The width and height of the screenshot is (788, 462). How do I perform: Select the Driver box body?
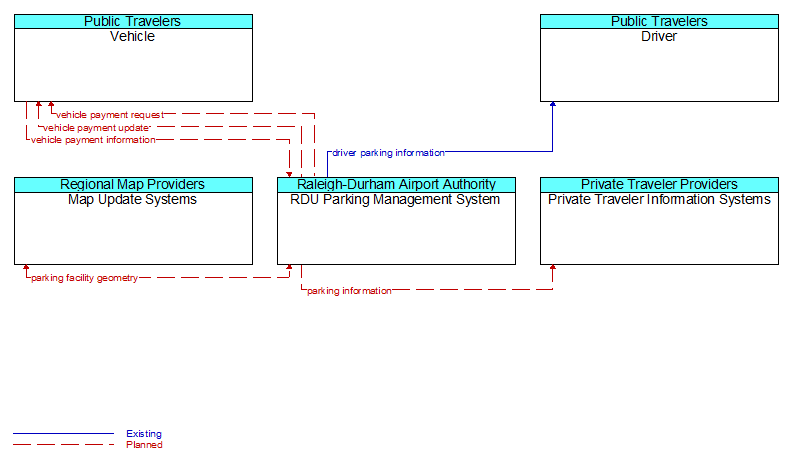[659, 65]
